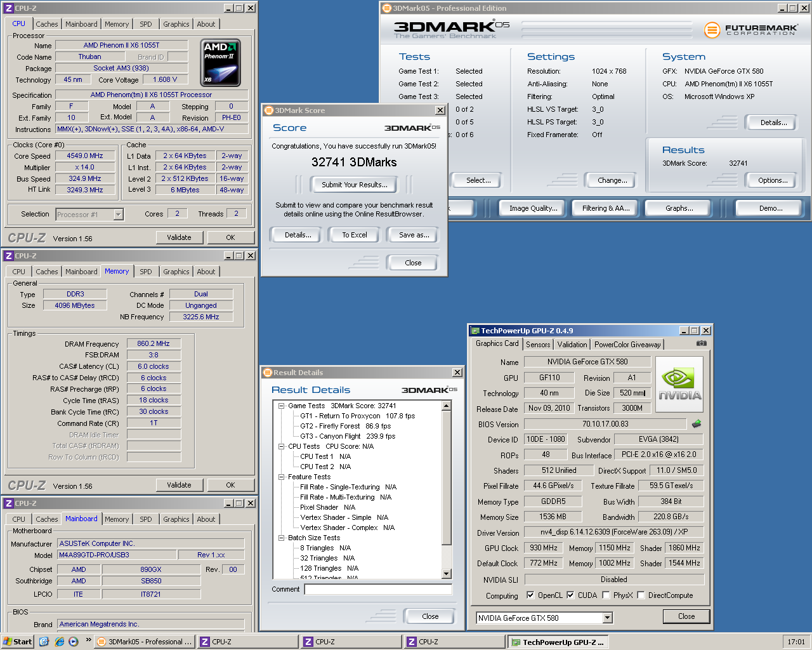Select GT1 - Return To Proxycon row
Screen dimensions: 812x650
pyautogui.click(x=357, y=416)
